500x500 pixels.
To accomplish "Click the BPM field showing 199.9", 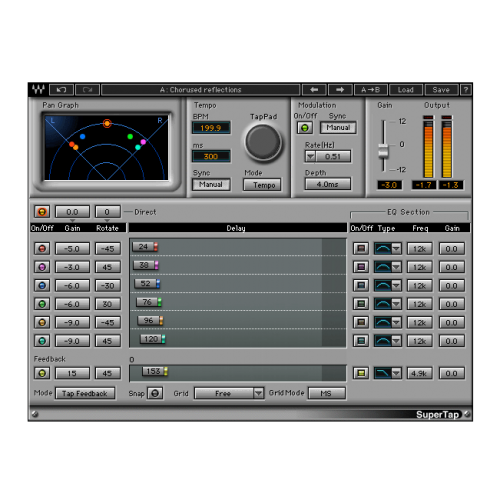I will point(211,128).
